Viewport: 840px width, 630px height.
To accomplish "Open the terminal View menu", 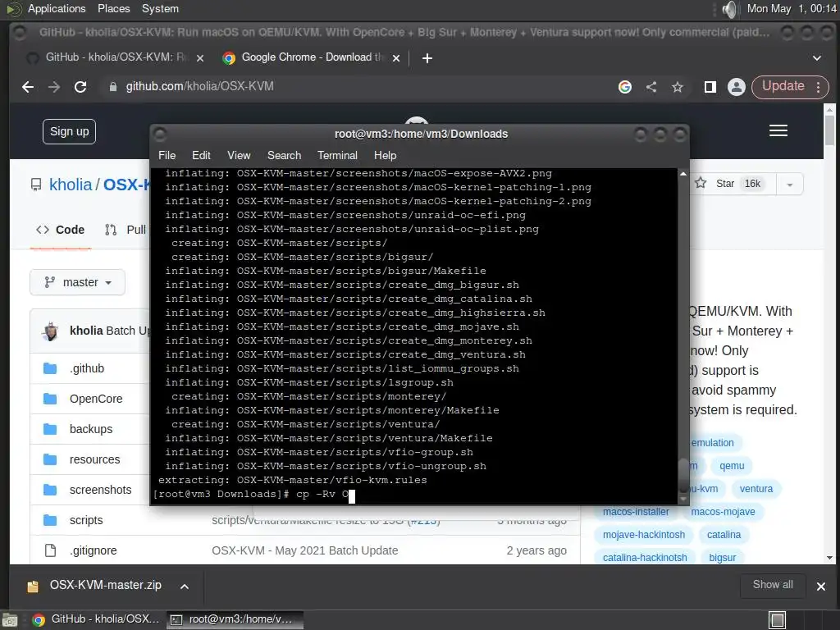I will click(x=239, y=155).
